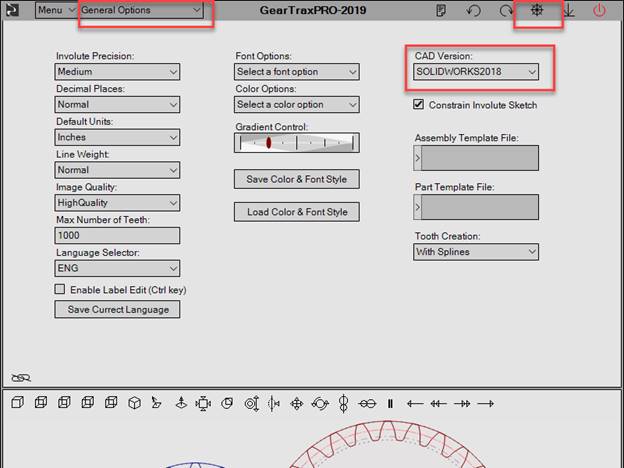Click the Save Currect Language button
The image size is (624, 468).
click(x=117, y=309)
